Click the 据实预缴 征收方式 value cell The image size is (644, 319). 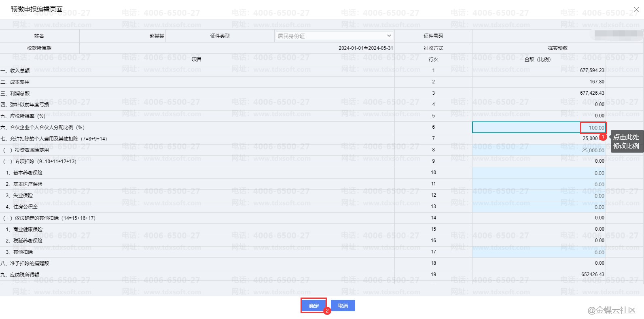point(557,48)
